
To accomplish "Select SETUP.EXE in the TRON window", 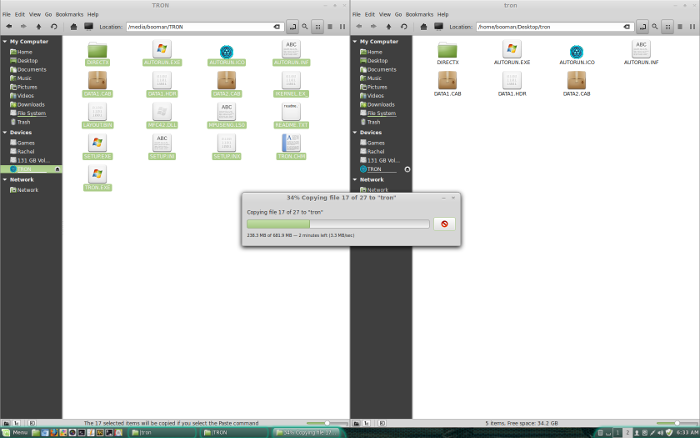I will pyautogui.click(x=97, y=146).
